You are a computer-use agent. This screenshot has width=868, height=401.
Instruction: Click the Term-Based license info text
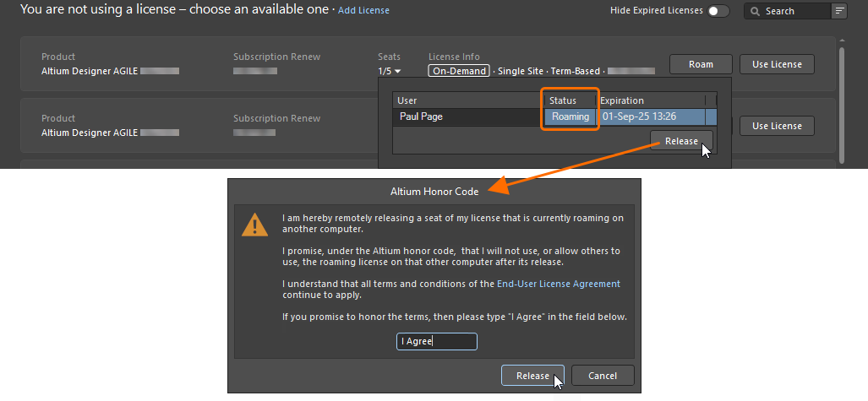click(576, 71)
